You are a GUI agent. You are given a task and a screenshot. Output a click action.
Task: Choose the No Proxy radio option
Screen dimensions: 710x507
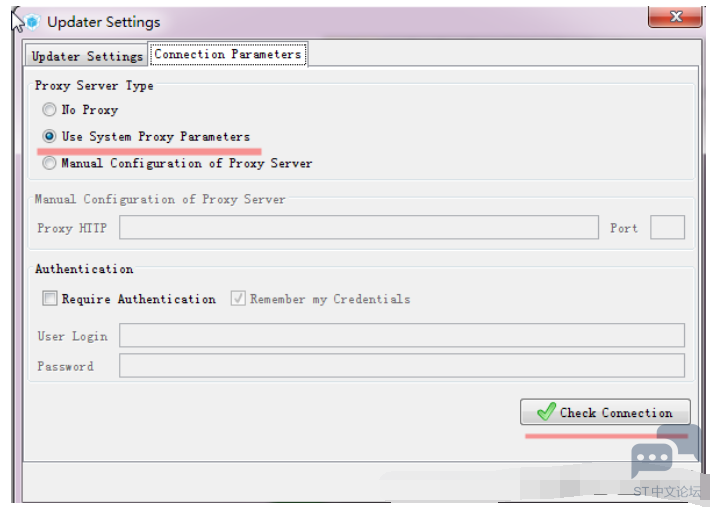[x=49, y=110]
